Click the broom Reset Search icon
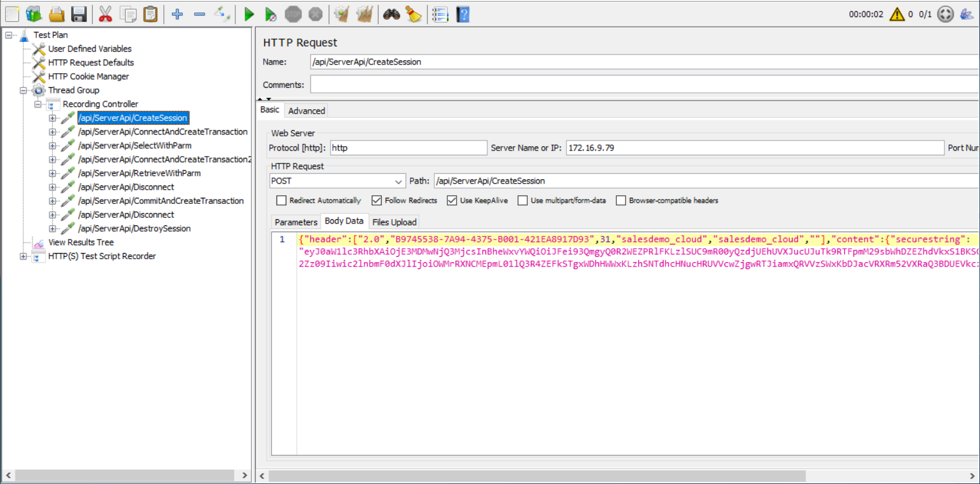 [x=414, y=14]
